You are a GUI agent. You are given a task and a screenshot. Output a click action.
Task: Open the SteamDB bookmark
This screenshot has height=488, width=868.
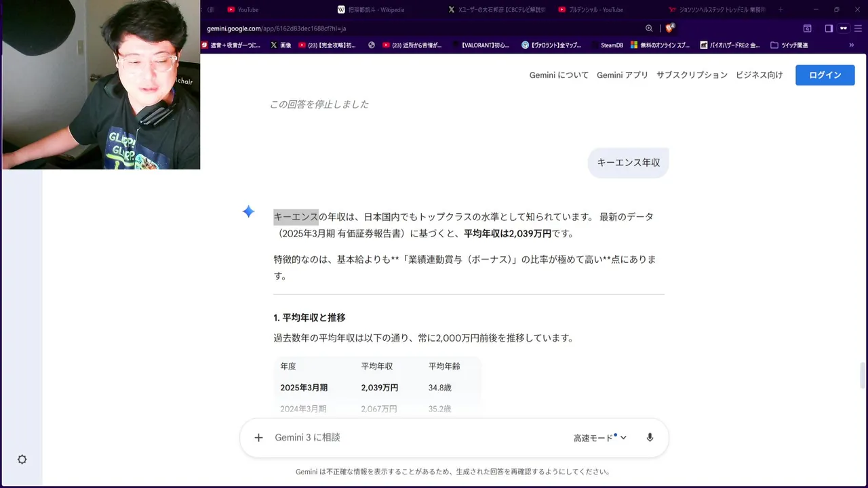pyautogui.click(x=607, y=45)
